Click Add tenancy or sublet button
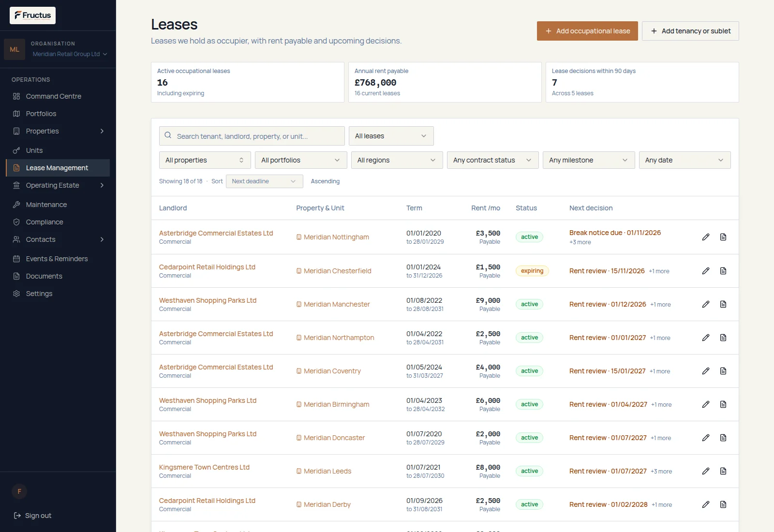 690,31
